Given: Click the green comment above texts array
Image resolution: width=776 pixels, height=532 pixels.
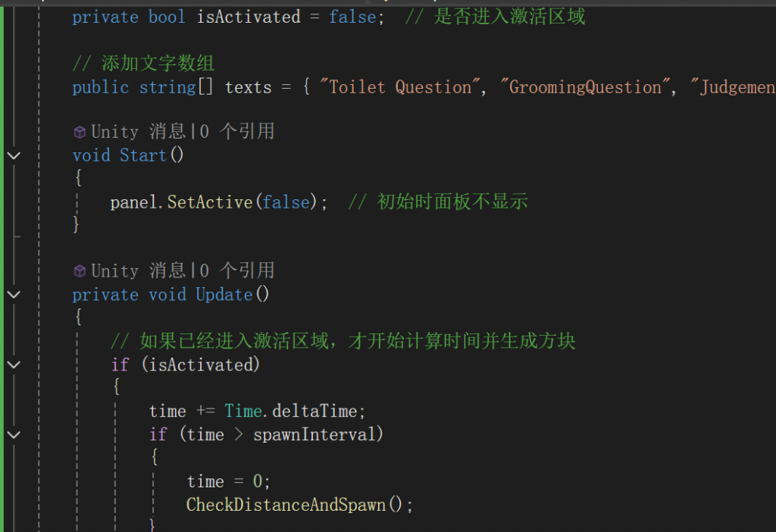Looking at the screenshot, I should (143, 64).
